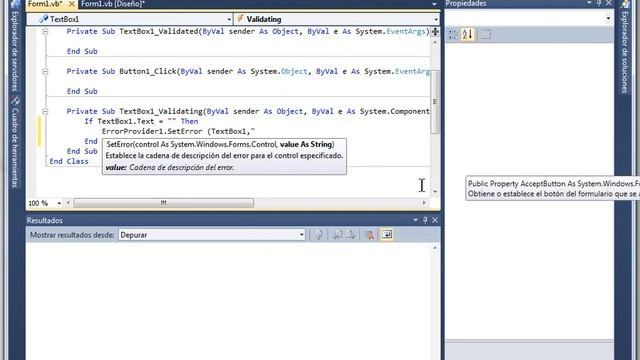Click the Propiedades panel title
The height and width of the screenshot is (360, 640).
(x=466, y=4)
